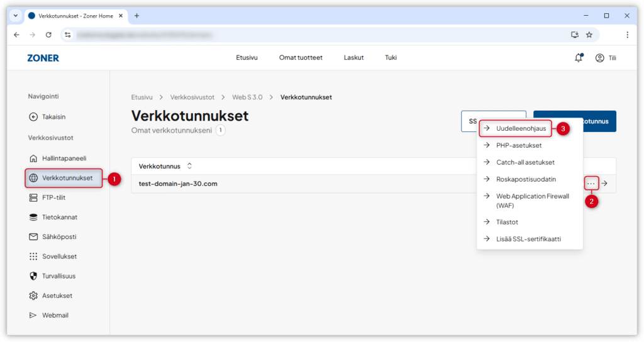Select FTP-tilit in the sidebar
The height and width of the screenshot is (342, 644).
(x=53, y=197)
